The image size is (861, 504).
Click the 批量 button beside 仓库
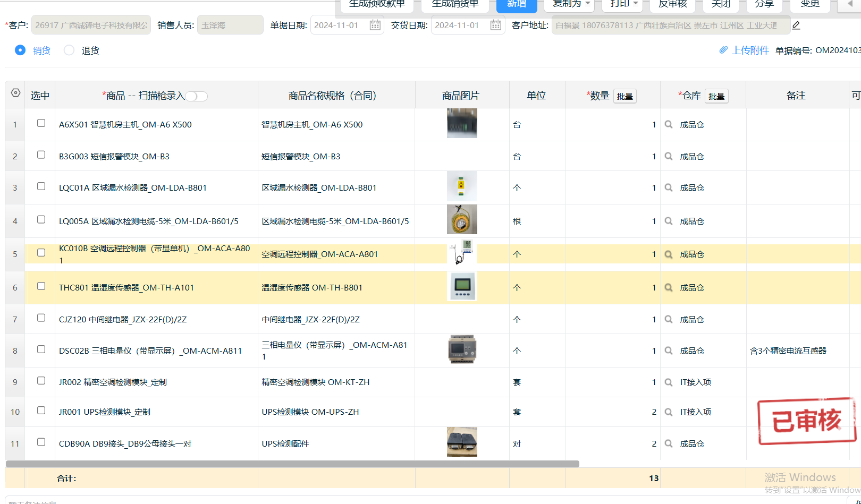[x=716, y=96]
